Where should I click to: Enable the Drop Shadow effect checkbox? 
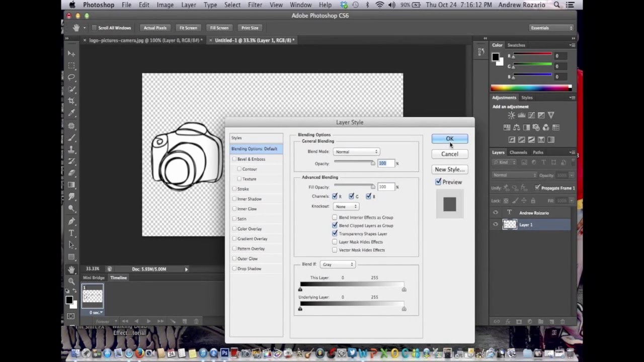tap(234, 268)
